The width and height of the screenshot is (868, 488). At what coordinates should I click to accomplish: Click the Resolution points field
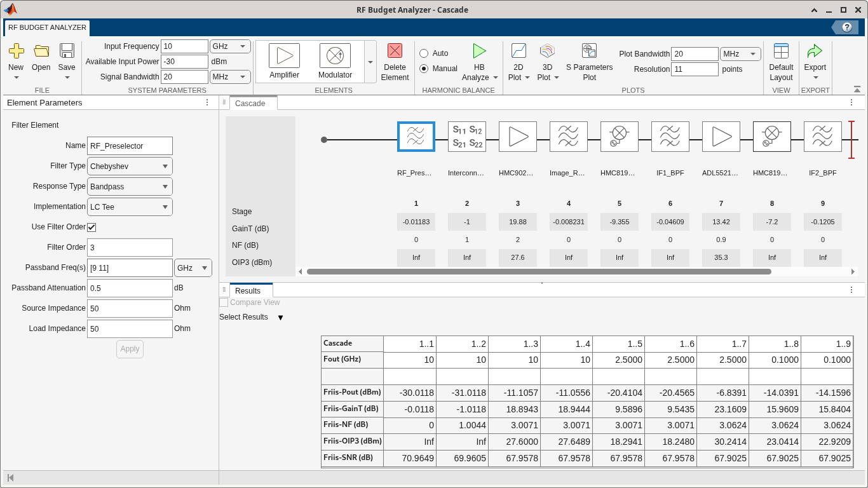pyautogui.click(x=695, y=69)
